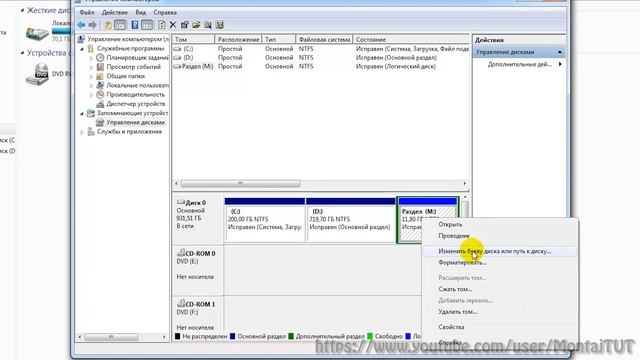
Task: Expand the Просмотр событий node
Action: [91, 67]
